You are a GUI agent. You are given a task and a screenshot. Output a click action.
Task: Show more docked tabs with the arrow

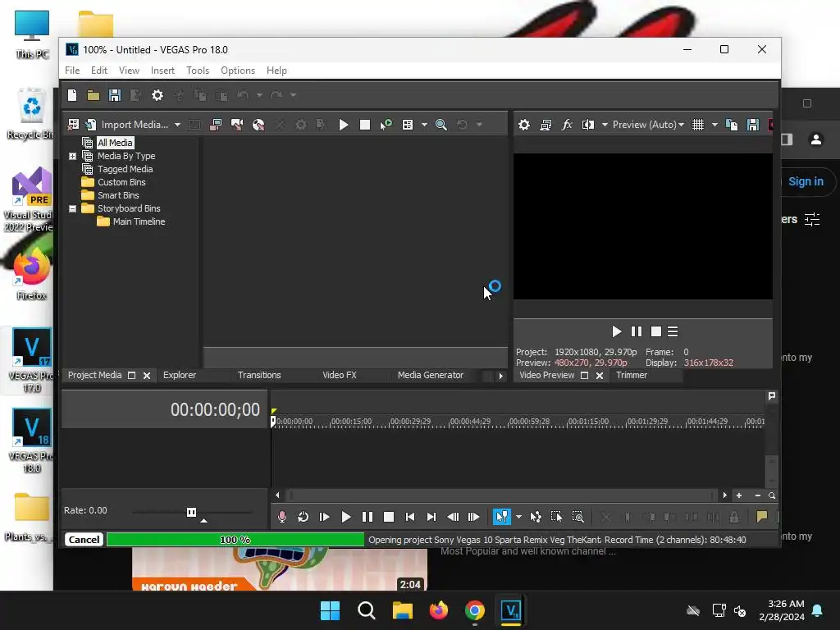(x=500, y=376)
